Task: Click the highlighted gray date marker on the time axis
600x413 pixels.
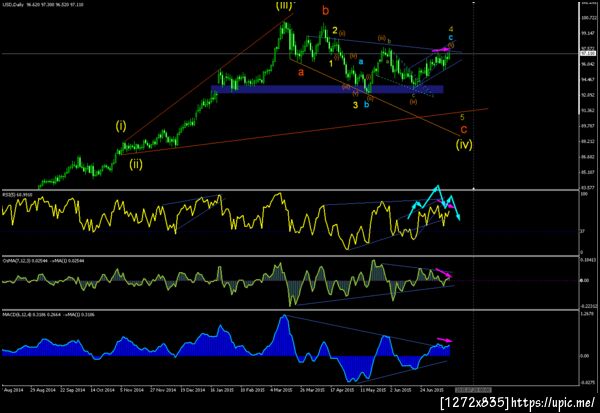Action: [x=473, y=390]
